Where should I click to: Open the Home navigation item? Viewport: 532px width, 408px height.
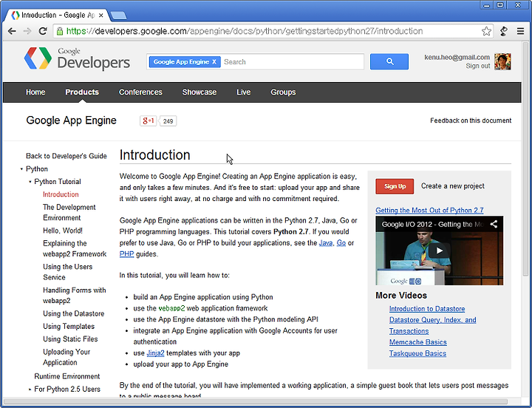pos(35,92)
